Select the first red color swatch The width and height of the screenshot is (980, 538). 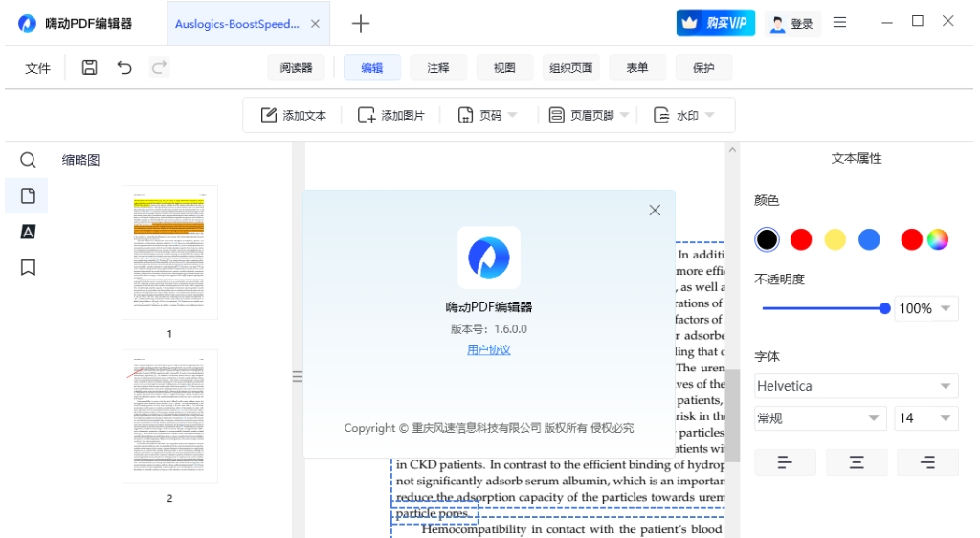point(801,239)
